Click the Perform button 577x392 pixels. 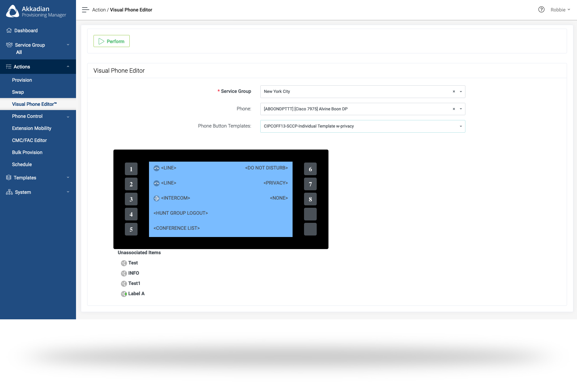[112, 41]
